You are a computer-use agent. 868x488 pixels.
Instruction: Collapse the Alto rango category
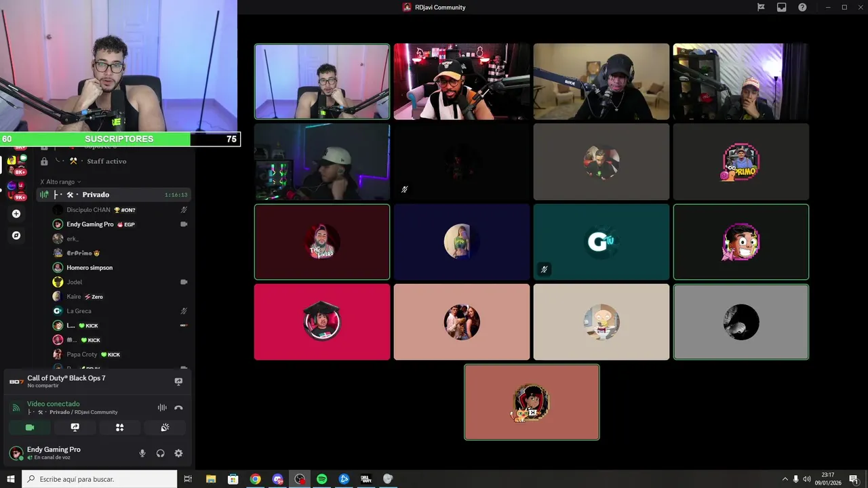pyautogui.click(x=61, y=182)
